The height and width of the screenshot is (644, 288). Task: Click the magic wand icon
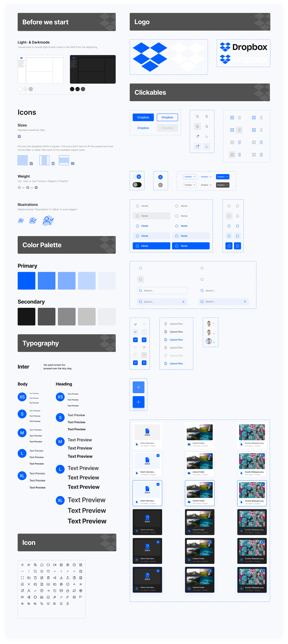pos(61,597)
